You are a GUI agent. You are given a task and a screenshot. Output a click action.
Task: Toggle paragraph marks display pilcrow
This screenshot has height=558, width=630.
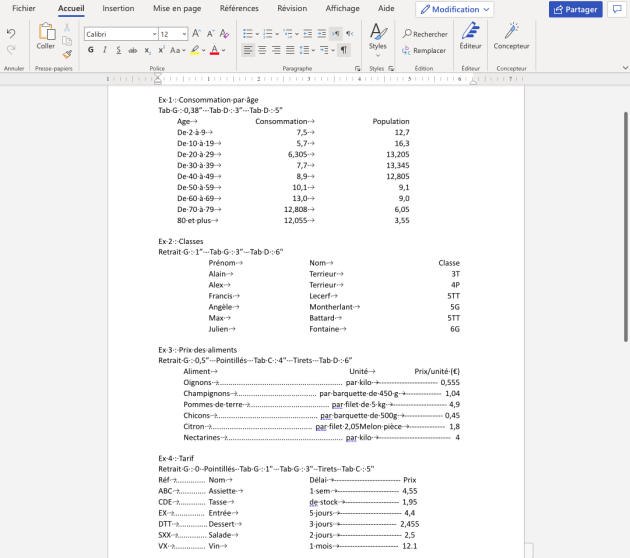344,50
